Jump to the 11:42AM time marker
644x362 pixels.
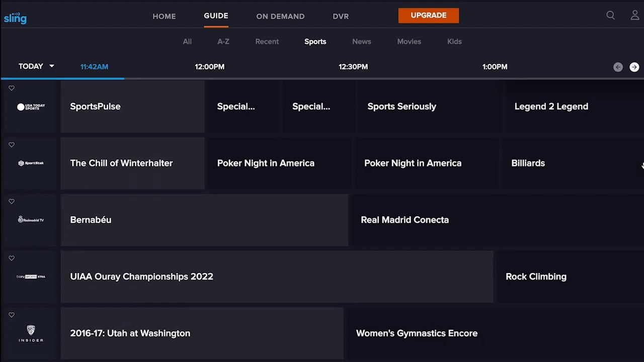94,66
